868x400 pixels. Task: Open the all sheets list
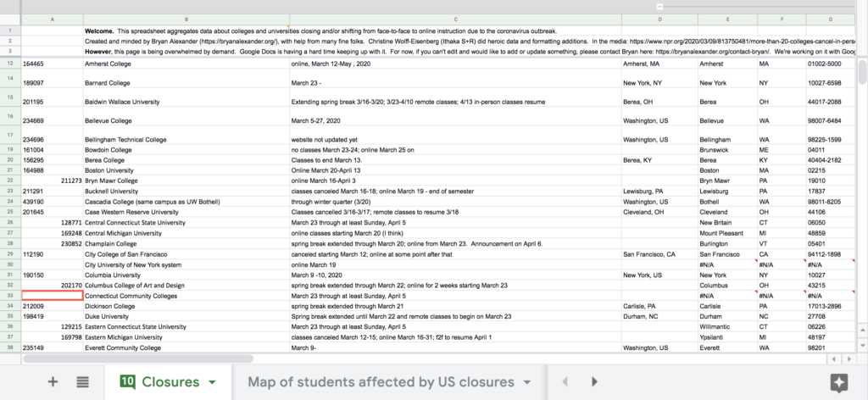pyautogui.click(x=83, y=381)
